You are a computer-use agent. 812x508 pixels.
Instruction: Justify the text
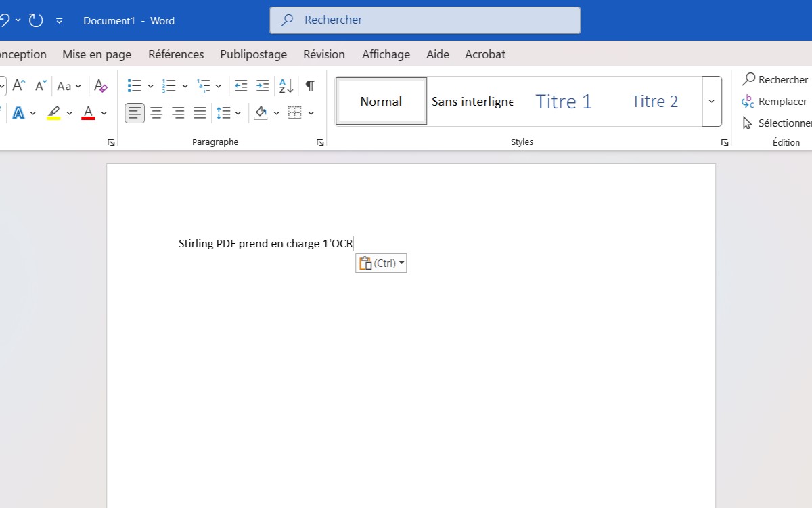[x=200, y=113]
